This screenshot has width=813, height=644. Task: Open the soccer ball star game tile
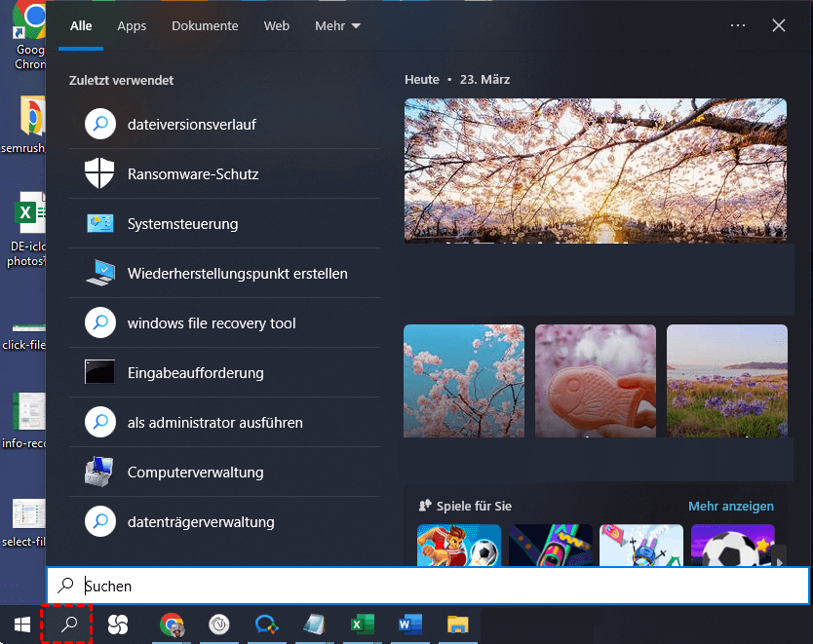733,545
